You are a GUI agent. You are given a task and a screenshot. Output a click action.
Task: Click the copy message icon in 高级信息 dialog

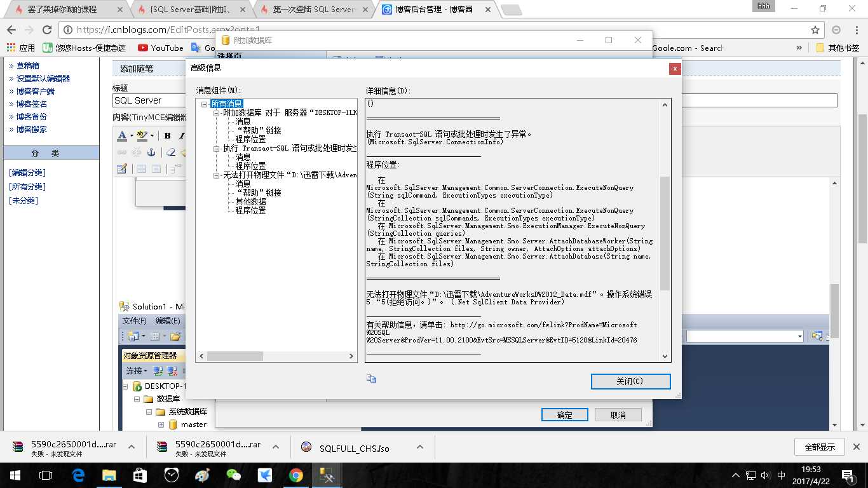372,379
